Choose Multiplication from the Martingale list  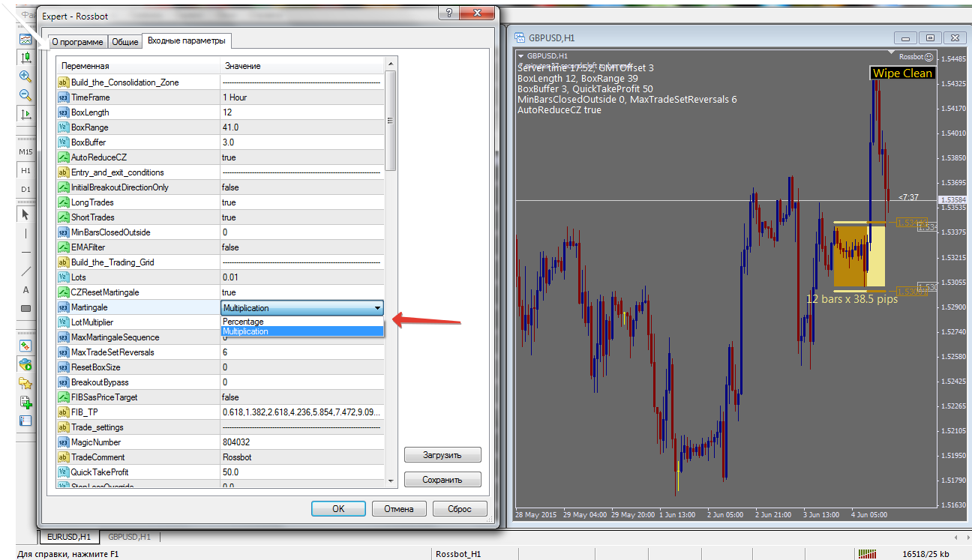point(302,331)
